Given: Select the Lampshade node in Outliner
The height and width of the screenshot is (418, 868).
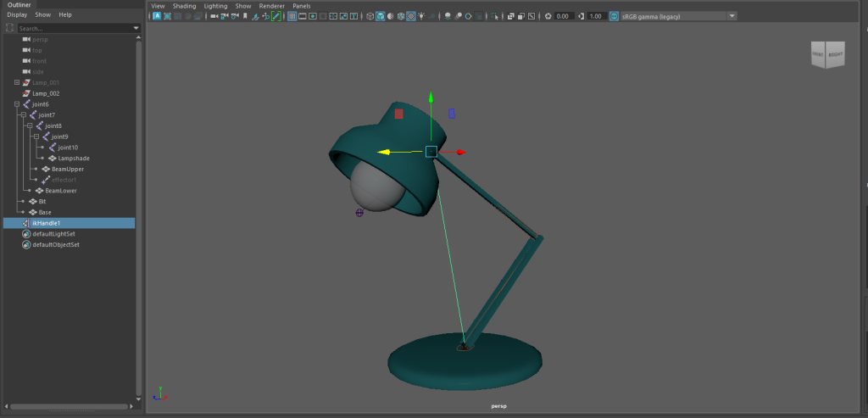Looking at the screenshot, I should tap(73, 159).
